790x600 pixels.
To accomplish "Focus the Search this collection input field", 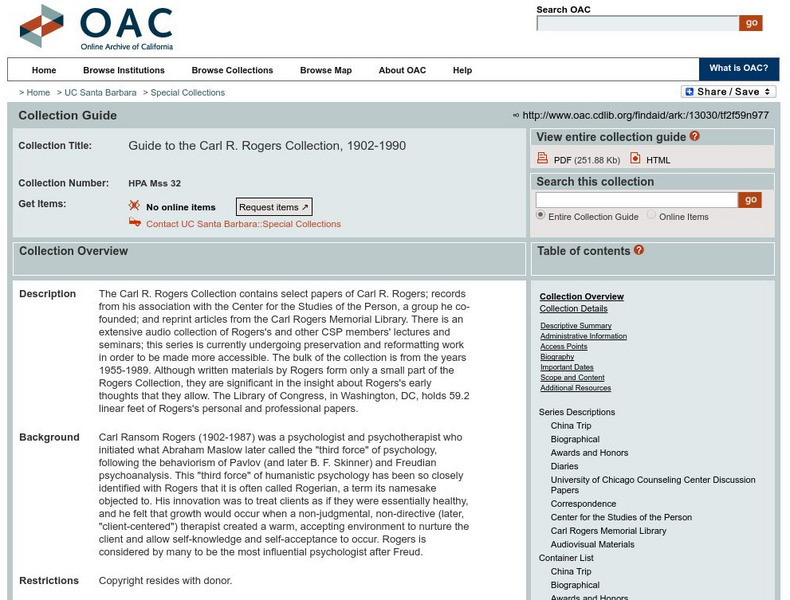I will tap(637, 200).
